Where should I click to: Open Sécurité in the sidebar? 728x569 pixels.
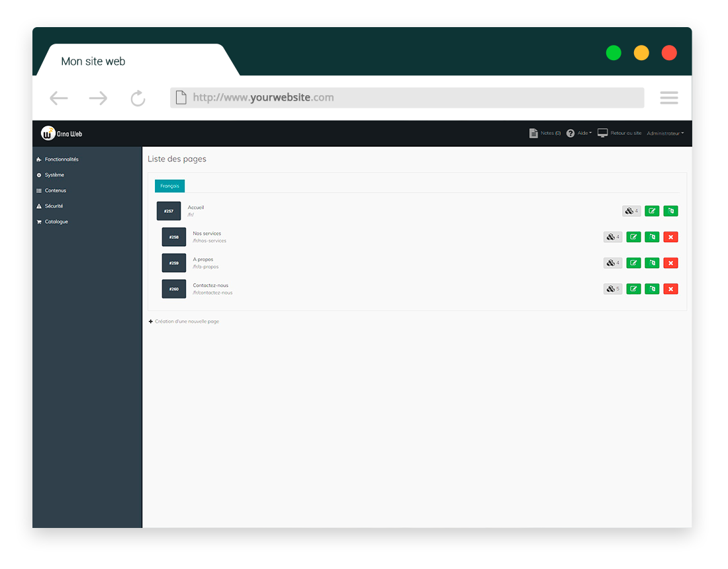pos(50,206)
